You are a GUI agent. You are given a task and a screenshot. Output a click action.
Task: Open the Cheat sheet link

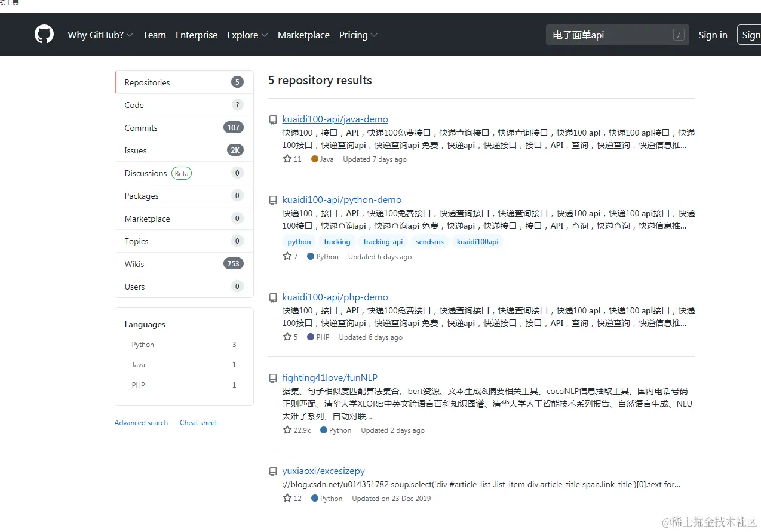(198, 423)
